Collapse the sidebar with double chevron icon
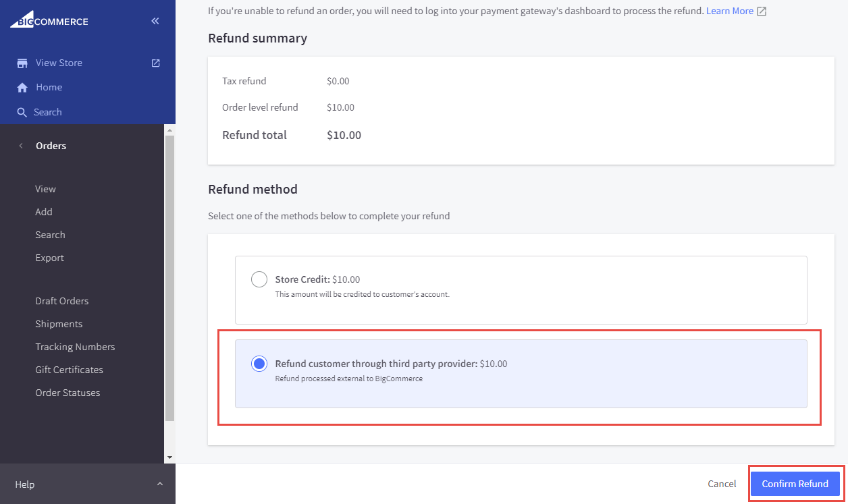 [x=155, y=21]
